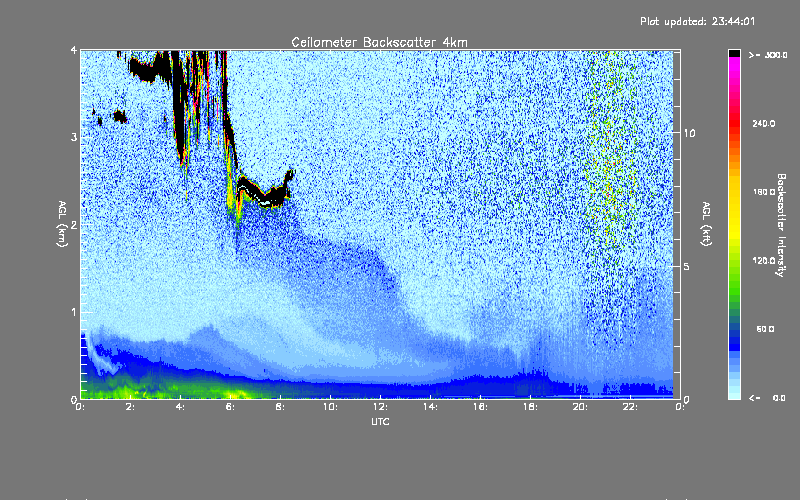Click the "0" tick on the AGL (km) axis

(74, 399)
